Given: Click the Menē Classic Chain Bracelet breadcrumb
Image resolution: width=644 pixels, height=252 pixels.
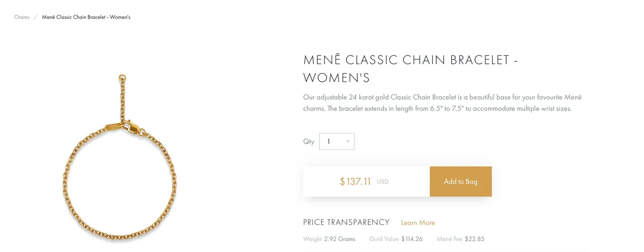Looking at the screenshot, I should (86, 17).
